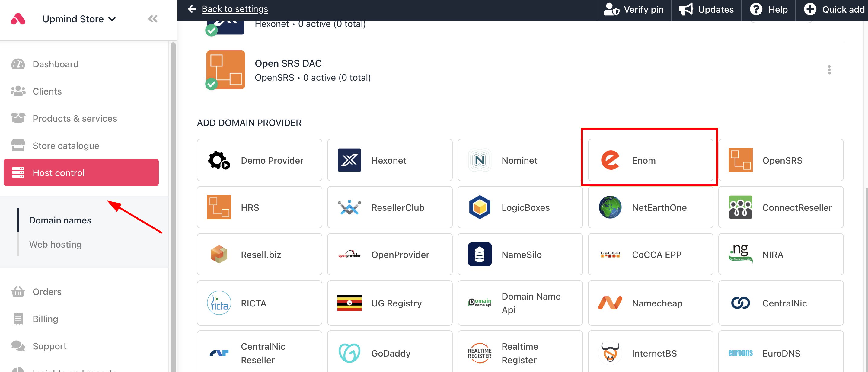Add the ConnectReseller provider
The width and height of the screenshot is (868, 372).
click(x=781, y=207)
